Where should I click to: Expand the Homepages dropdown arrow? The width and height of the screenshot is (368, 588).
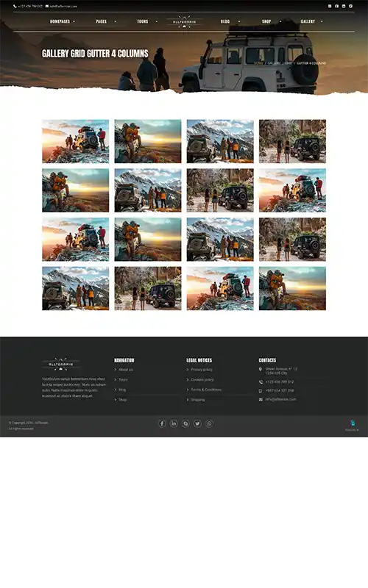tap(74, 21)
